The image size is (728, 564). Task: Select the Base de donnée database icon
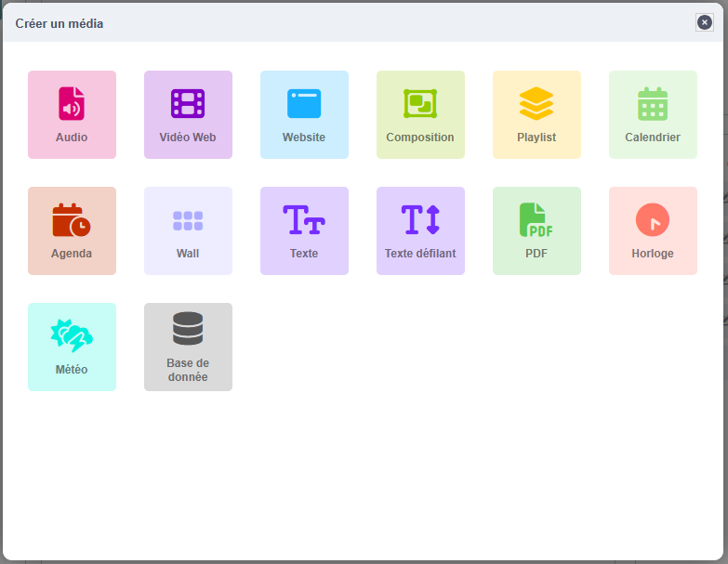188,328
